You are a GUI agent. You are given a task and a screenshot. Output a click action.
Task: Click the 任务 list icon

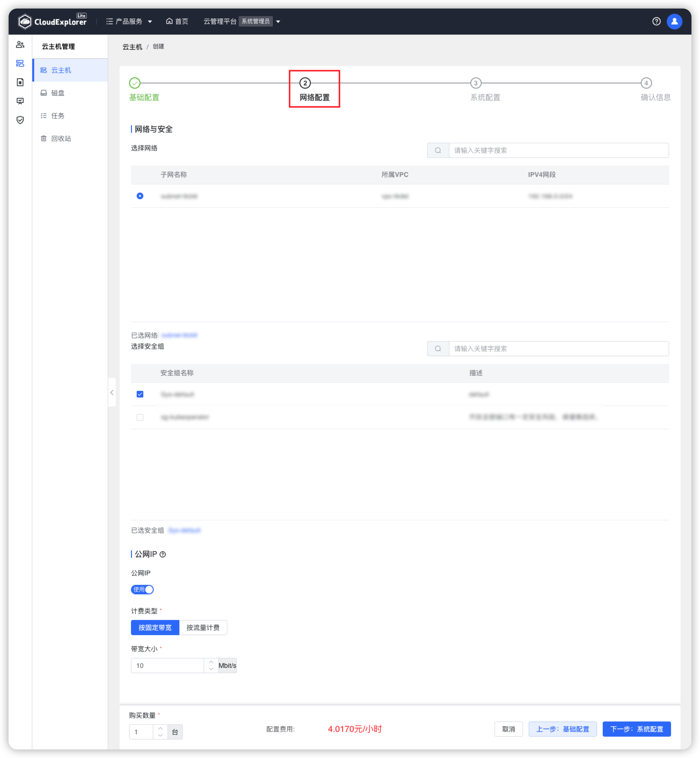tap(44, 116)
